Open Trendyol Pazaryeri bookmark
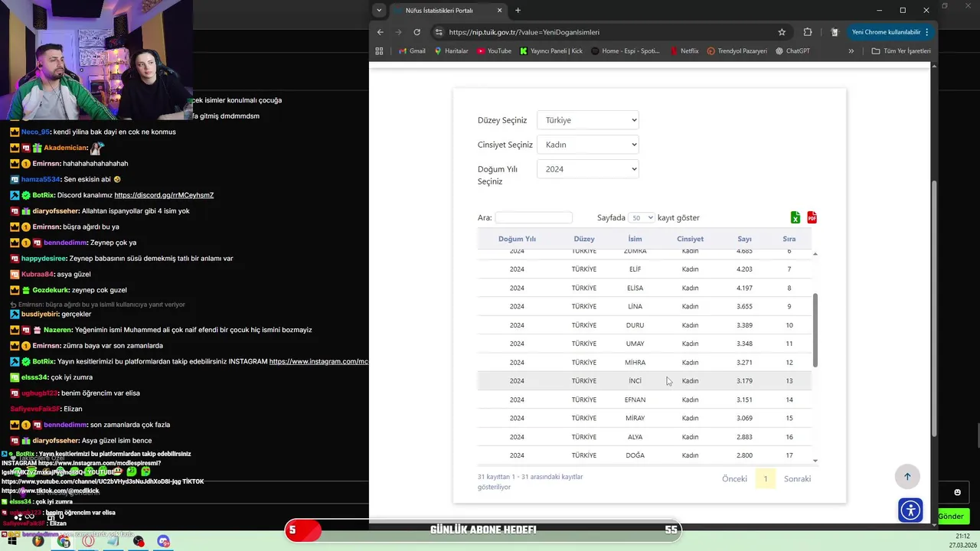Viewport: 980px width, 551px height. tap(737, 51)
